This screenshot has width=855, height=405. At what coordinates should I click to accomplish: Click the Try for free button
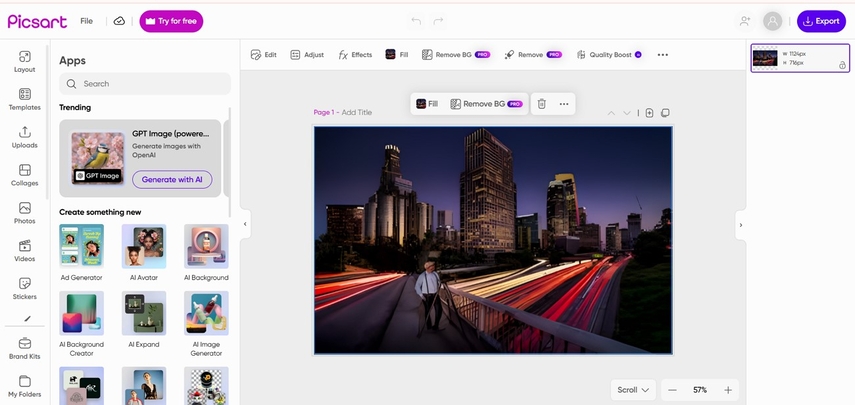(x=171, y=21)
